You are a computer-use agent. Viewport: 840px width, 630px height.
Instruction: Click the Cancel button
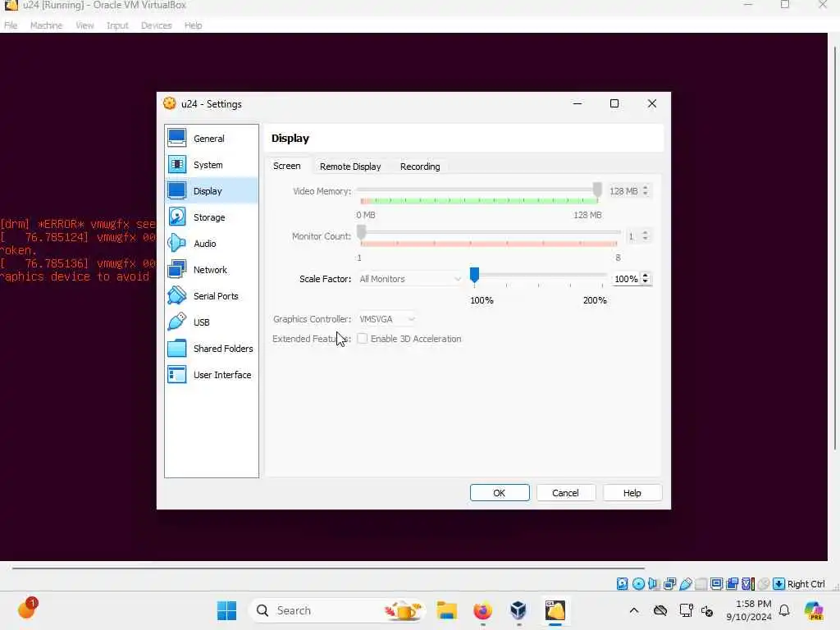[x=566, y=493]
